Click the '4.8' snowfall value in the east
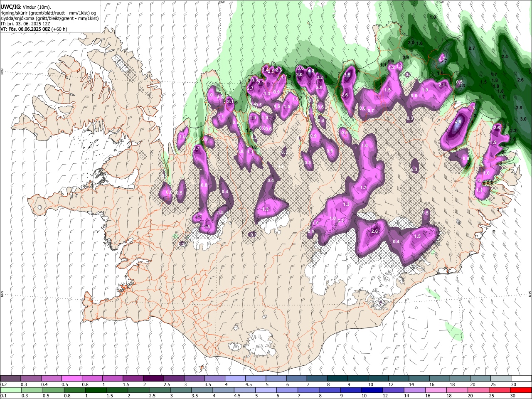Viewport: 532px width, 399px height. (x=458, y=122)
